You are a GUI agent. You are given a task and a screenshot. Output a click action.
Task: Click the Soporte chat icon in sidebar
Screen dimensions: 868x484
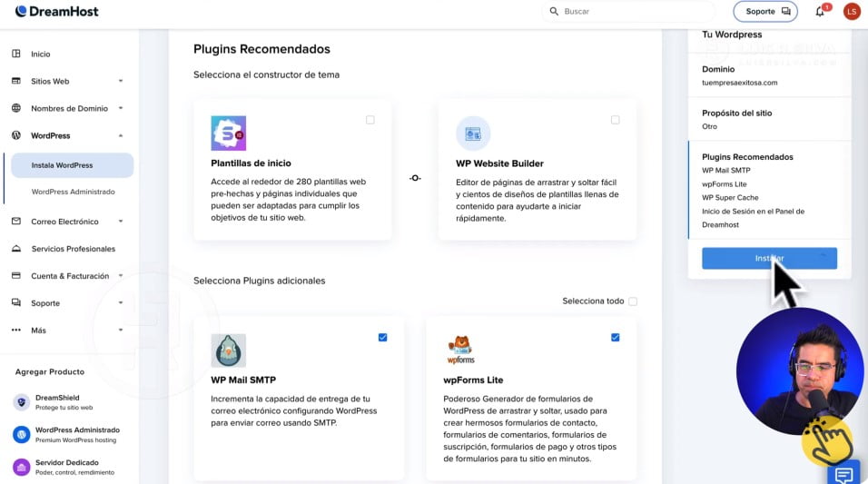(16, 302)
